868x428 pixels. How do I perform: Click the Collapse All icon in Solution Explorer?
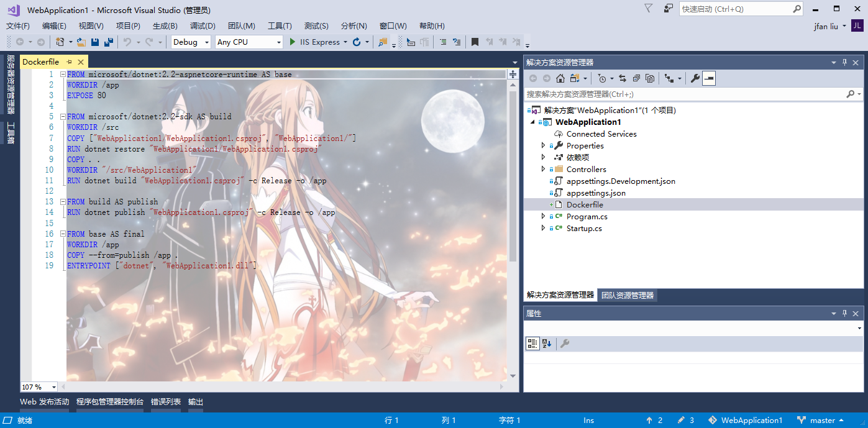636,78
